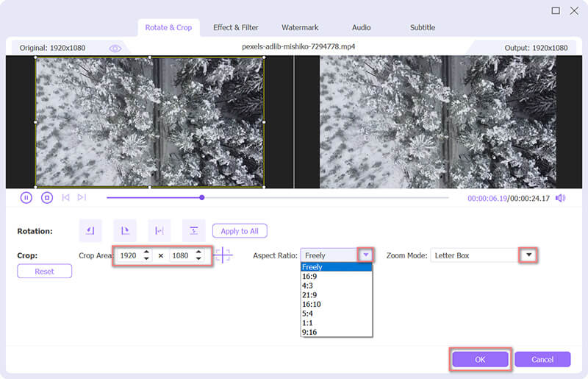Open the Audio tab

click(x=361, y=27)
